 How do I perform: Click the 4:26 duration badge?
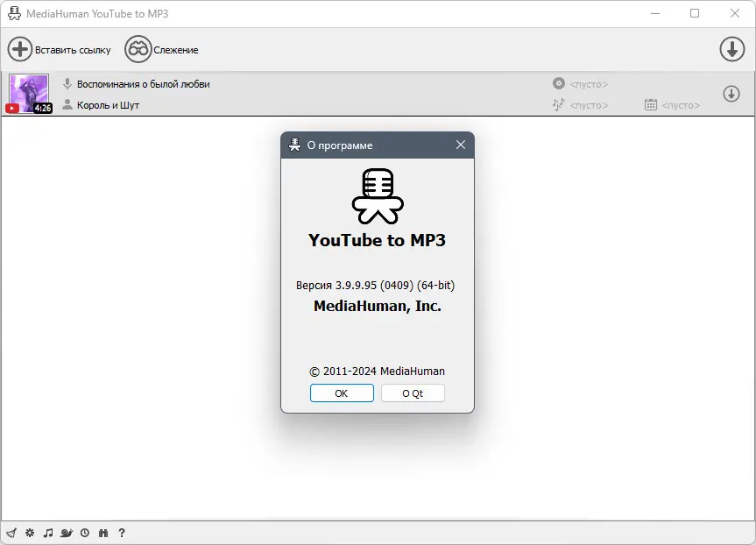pyautogui.click(x=42, y=108)
